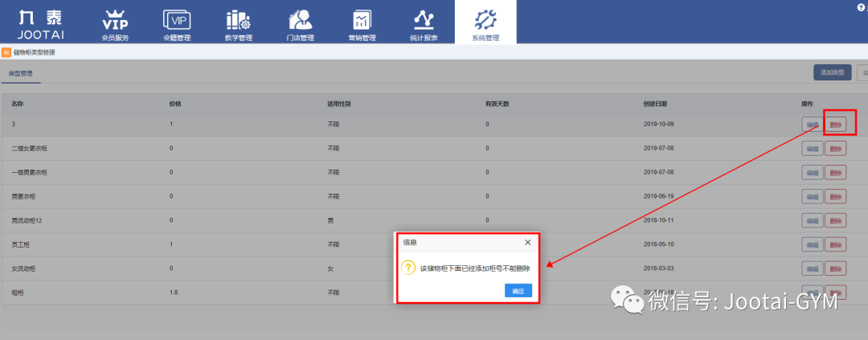Open the 营销管理 chart module
The image size is (868, 340).
click(362, 24)
